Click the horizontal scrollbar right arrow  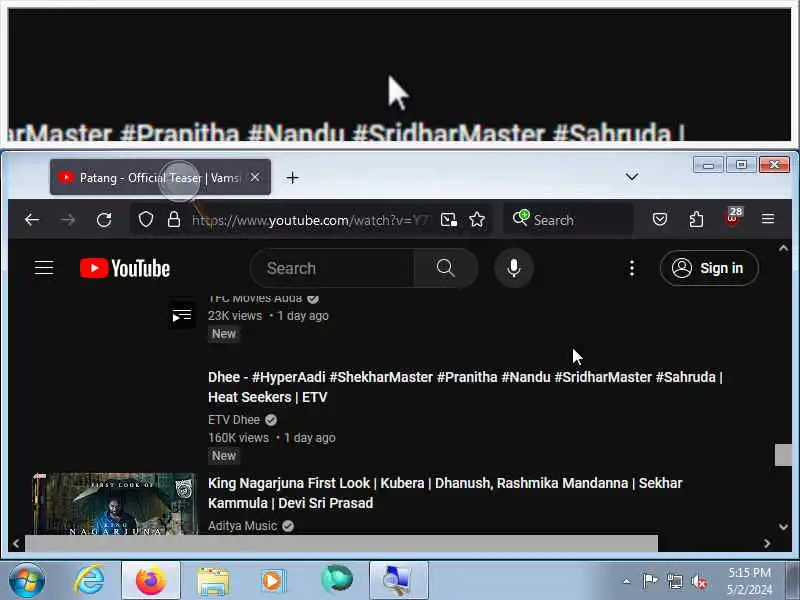click(767, 544)
